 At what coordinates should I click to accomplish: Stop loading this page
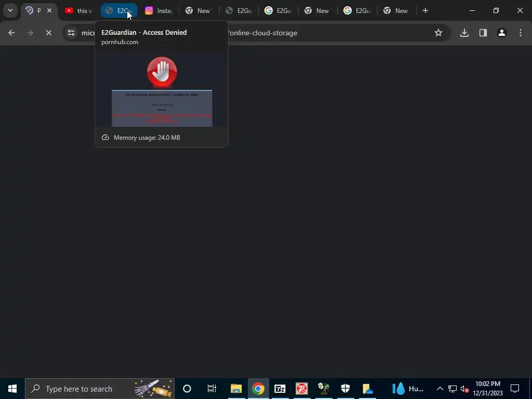click(x=48, y=33)
